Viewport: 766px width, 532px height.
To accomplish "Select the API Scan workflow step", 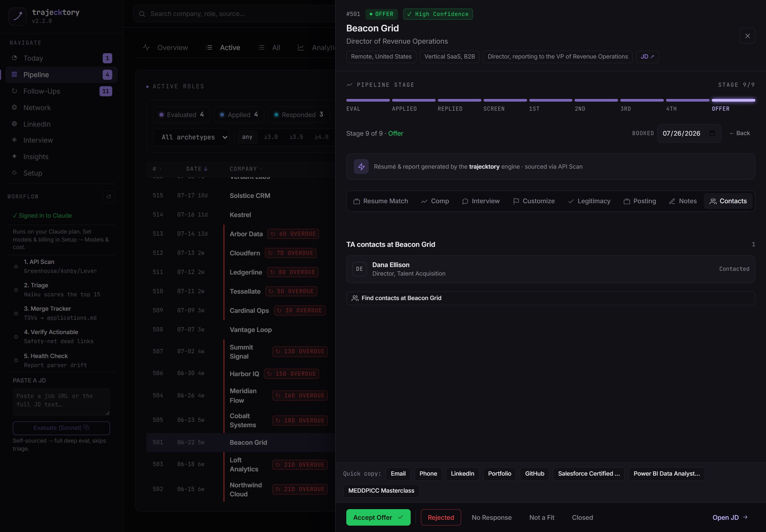I will tap(61, 266).
